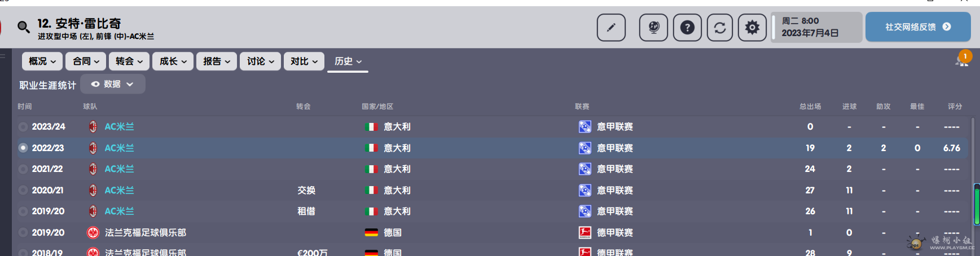Image resolution: width=980 pixels, height=256 pixels.
Task: Open the 报告 menu
Action: pos(217,61)
